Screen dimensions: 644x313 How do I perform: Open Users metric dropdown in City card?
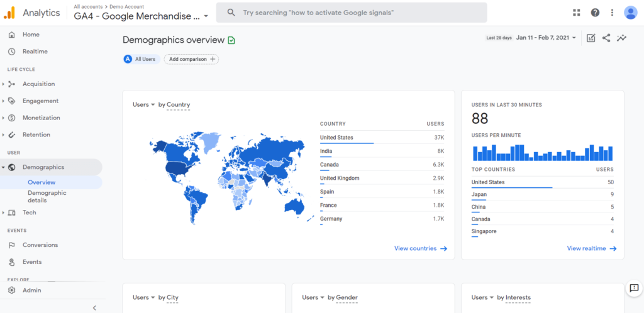(144, 297)
